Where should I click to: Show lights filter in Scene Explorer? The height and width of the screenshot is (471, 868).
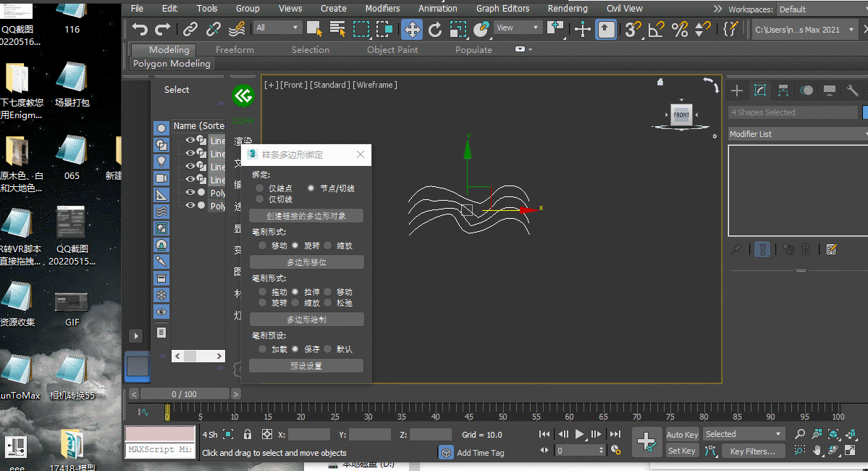(161, 161)
